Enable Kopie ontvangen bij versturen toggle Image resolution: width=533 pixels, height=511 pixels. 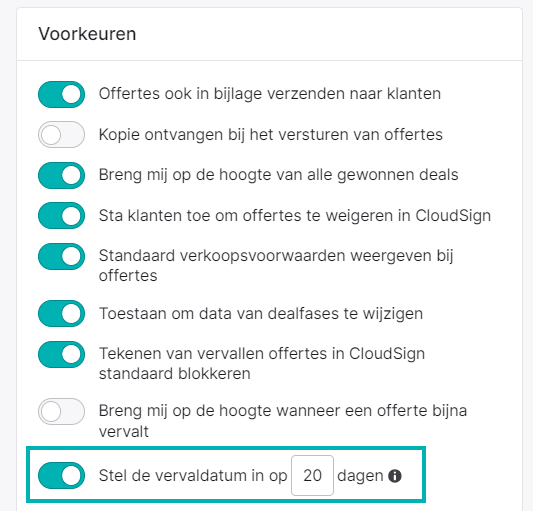[x=62, y=135]
